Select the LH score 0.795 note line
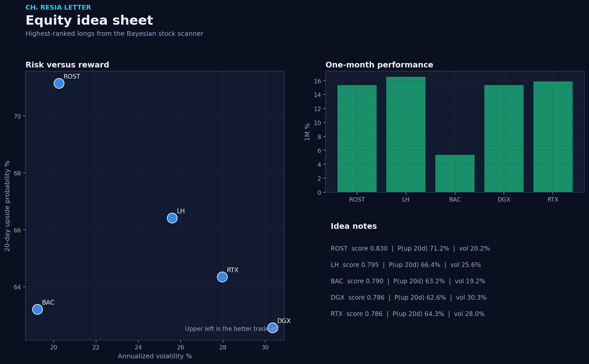The width and height of the screenshot is (589, 364). 406,265
